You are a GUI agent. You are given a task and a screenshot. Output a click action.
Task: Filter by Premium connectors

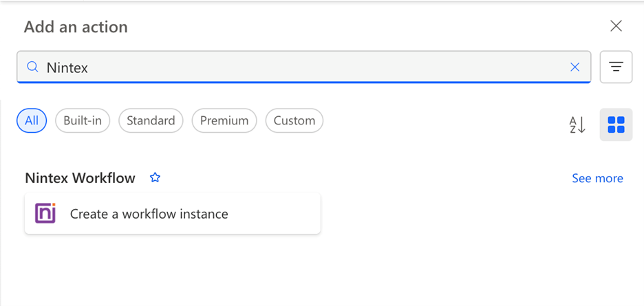coord(224,121)
